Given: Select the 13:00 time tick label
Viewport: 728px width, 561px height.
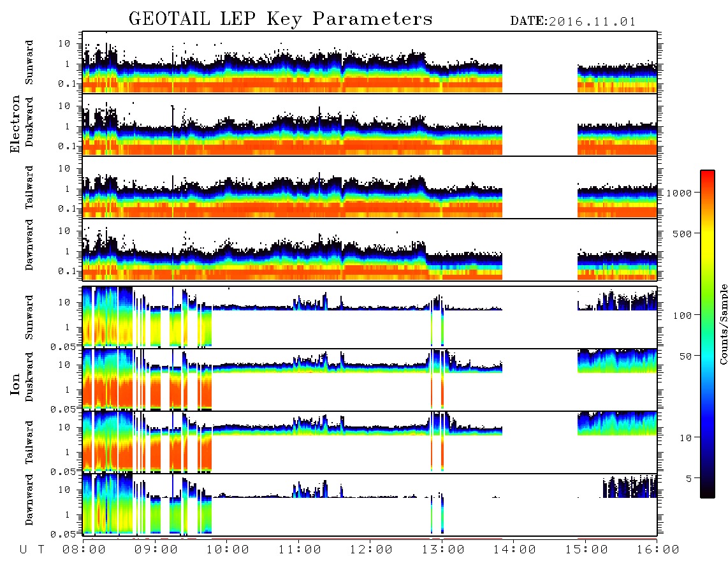Looking at the screenshot, I should click(x=442, y=550).
